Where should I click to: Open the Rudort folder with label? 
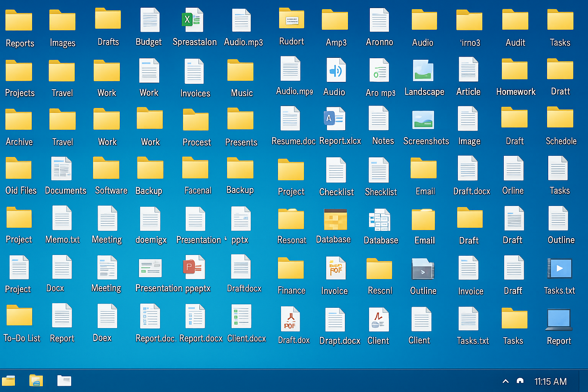click(x=291, y=19)
